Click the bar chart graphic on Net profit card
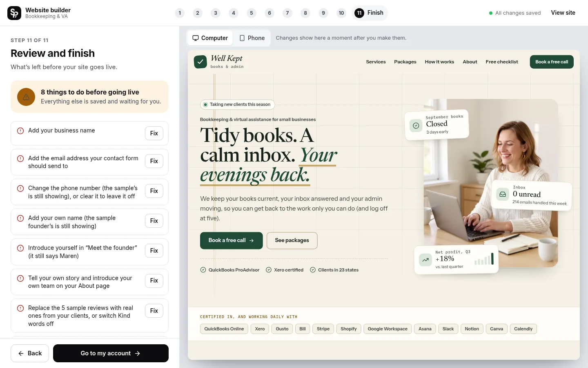This screenshot has height=368, width=588. (x=484, y=259)
